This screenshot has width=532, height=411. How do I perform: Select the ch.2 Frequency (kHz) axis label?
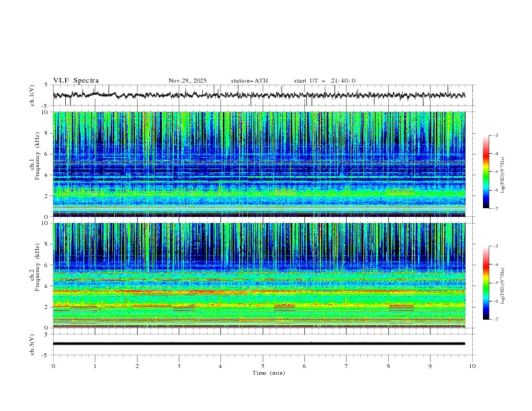(37, 267)
